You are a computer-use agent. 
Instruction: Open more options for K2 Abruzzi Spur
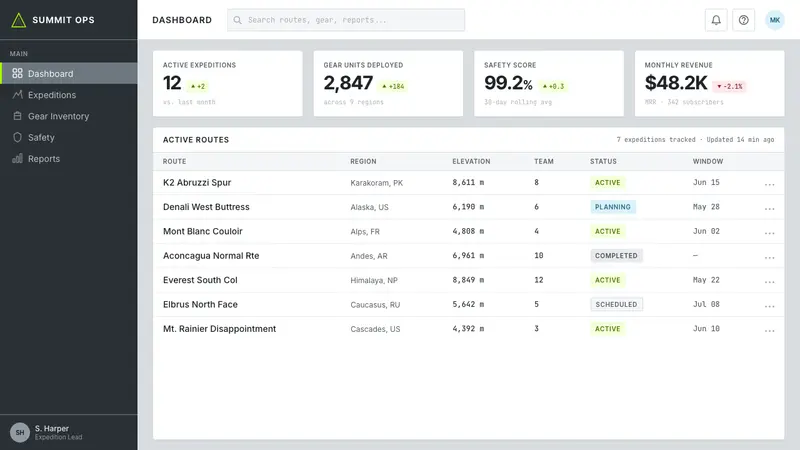(x=769, y=183)
